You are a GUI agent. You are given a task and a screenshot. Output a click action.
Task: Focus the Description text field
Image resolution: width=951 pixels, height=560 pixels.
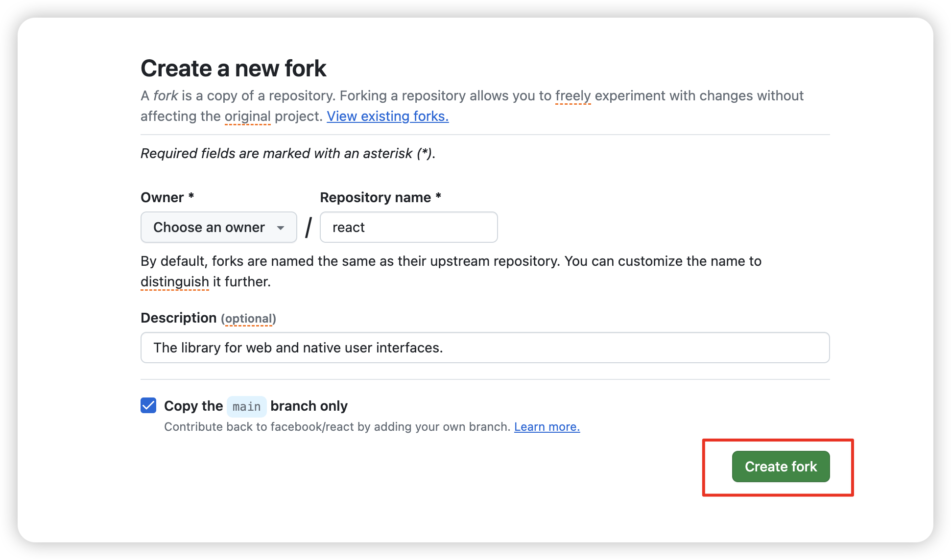click(x=485, y=348)
